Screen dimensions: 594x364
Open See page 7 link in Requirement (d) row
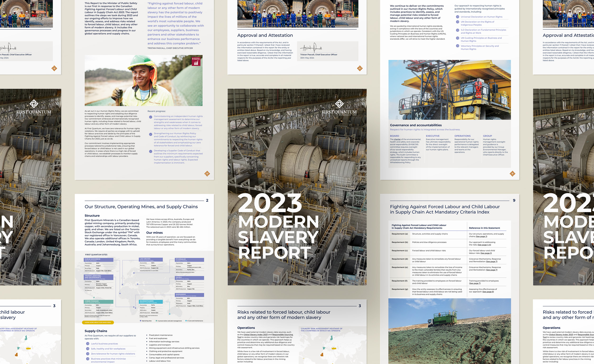tap(492, 262)
